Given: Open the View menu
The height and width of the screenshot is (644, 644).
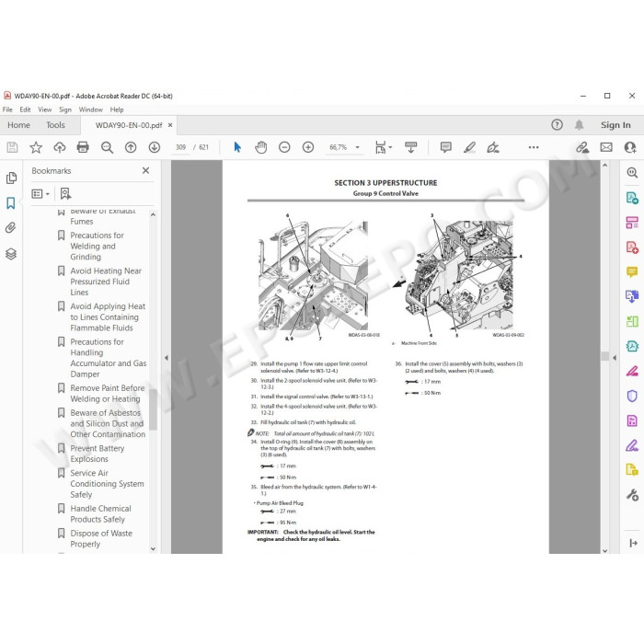Looking at the screenshot, I should [x=45, y=109].
